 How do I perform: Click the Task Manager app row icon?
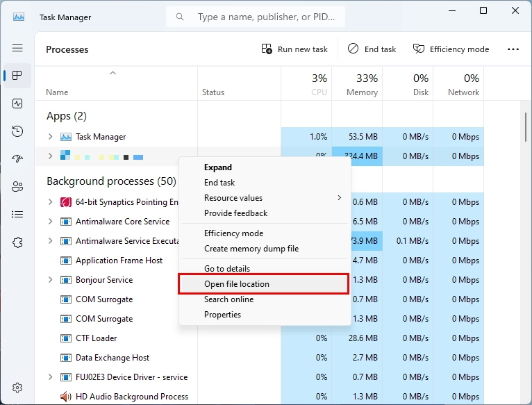66,137
